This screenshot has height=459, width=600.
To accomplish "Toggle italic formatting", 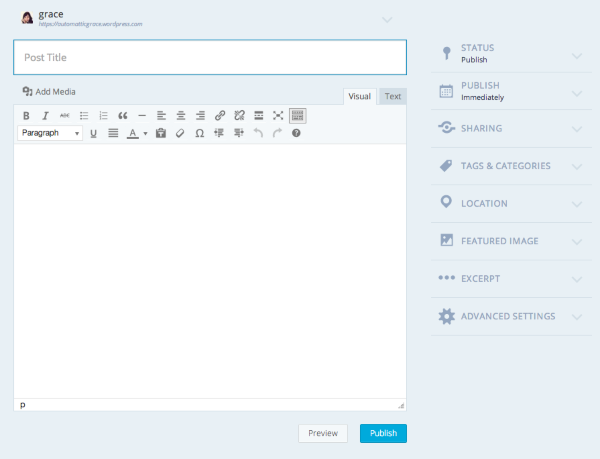I will click(x=45, y=116).
